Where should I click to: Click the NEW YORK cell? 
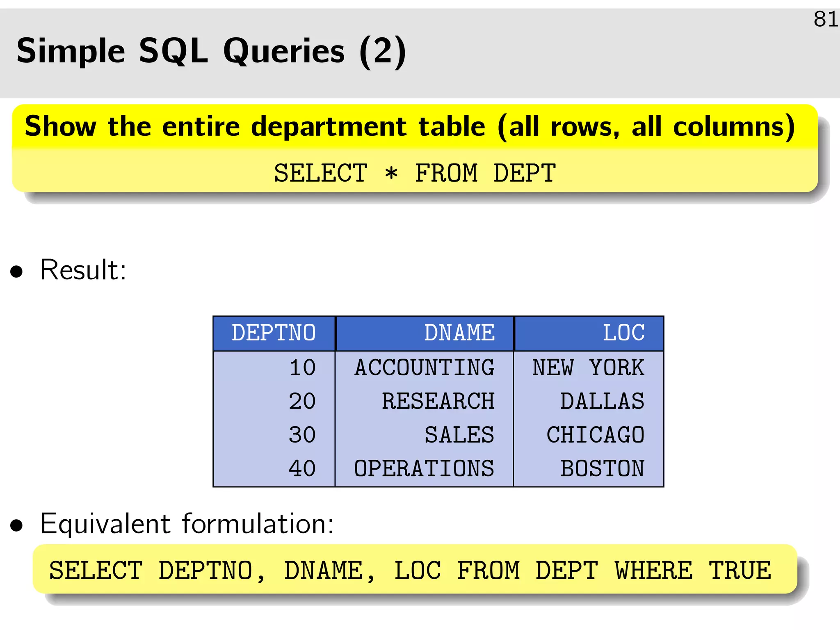point(588,367)
